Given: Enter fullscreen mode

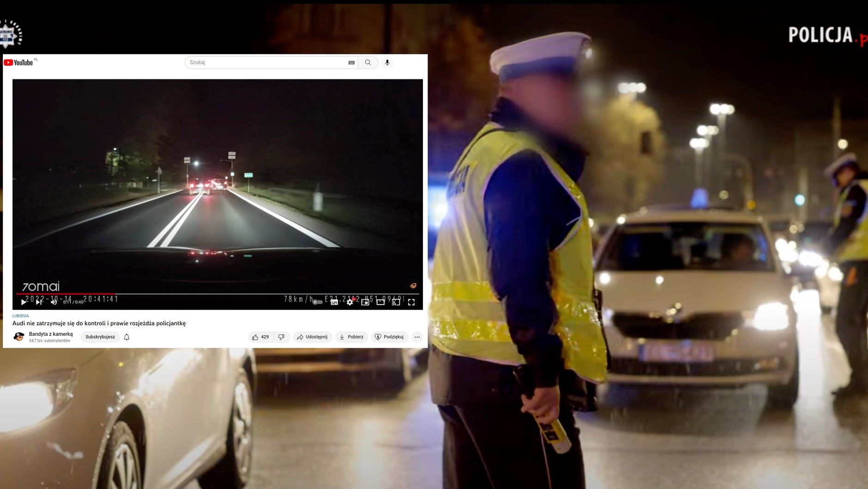Looking at the screenshot, I should (411, 302).
